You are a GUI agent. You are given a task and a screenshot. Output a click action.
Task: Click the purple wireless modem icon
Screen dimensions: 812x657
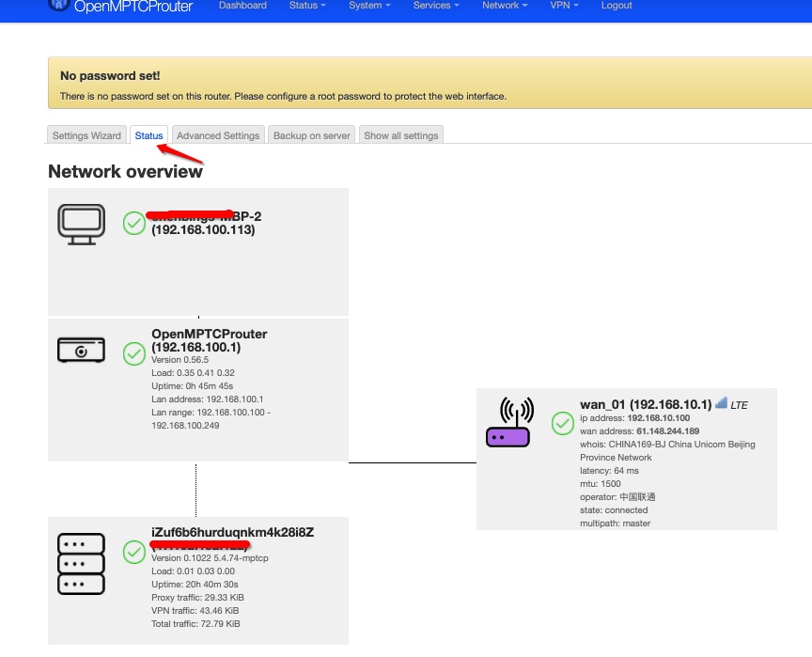point(509,422)
